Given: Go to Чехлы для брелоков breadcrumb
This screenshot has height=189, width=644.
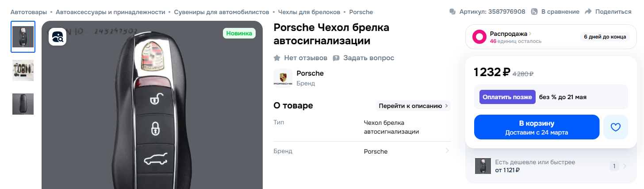Looking at the screenshot, I should (x=309, y=12).
